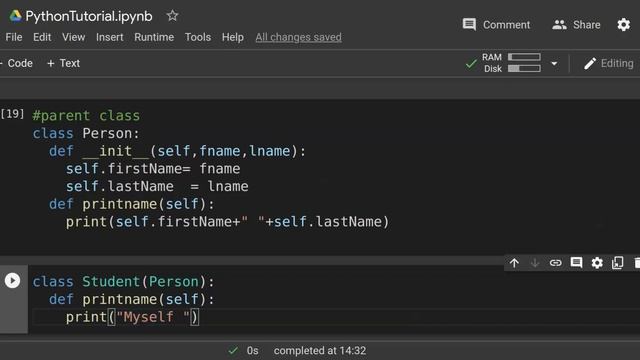Viewport: 640px width, 360px height.
Task: Click the green status bar checkmark
Action: 233,351
